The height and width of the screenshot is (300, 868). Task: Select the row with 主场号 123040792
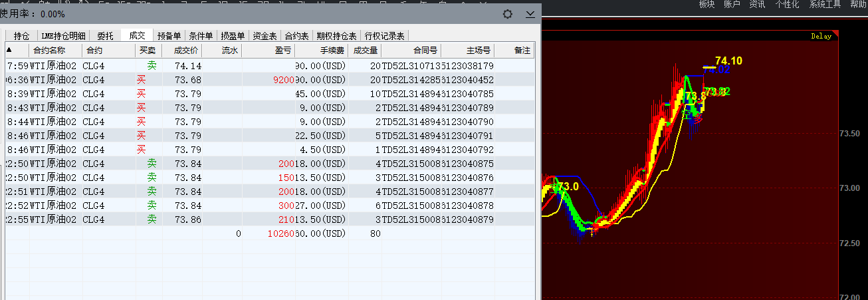tap(270, 150)
